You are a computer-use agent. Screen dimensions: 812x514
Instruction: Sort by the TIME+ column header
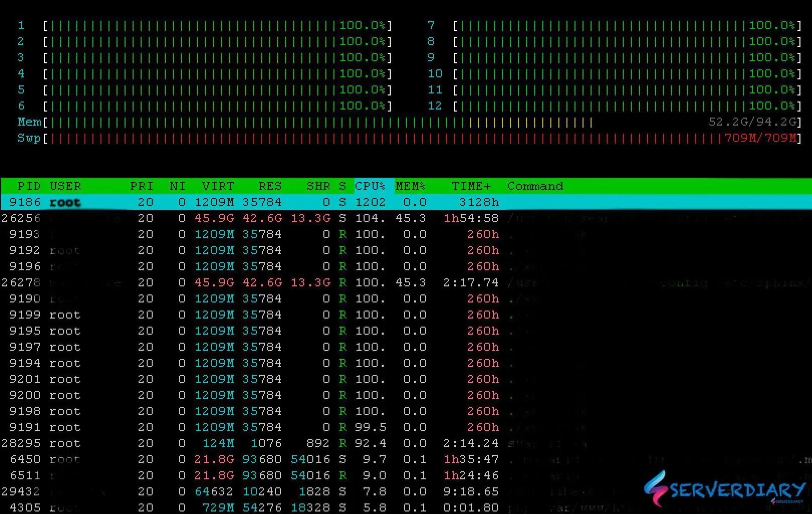coord(471,186)
